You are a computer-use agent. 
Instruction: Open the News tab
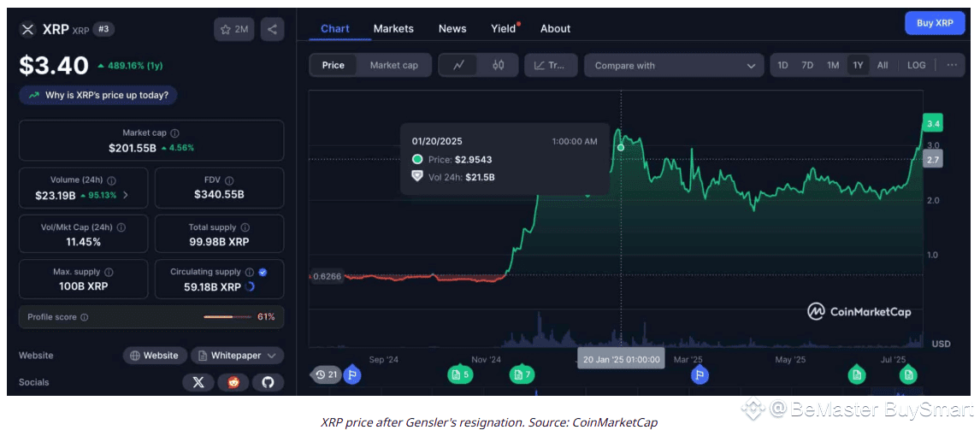(x=452, y=29)
